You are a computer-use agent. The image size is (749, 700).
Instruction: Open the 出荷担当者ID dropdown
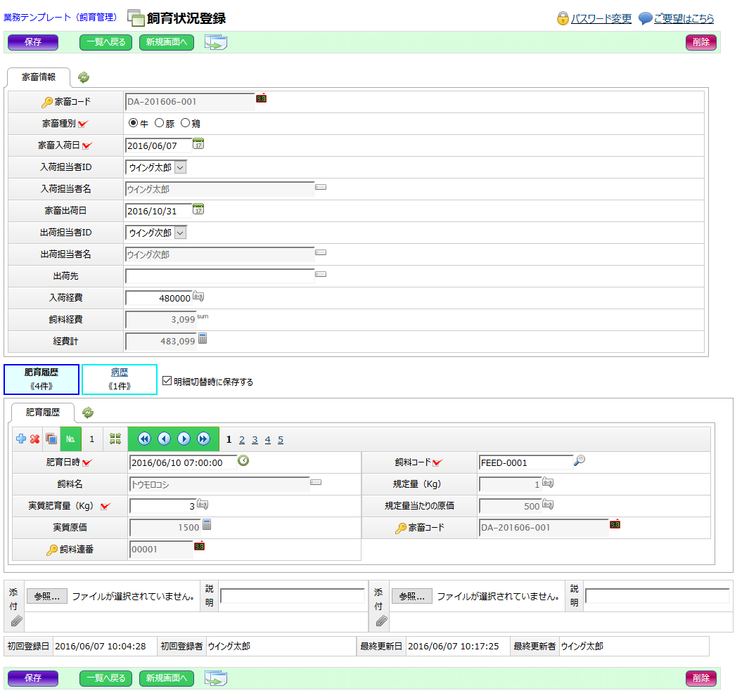tap(180, 233)
